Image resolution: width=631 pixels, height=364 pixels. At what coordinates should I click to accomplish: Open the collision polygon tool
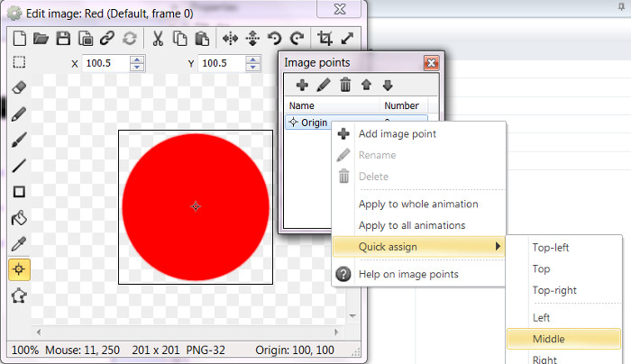click(19, 295)
